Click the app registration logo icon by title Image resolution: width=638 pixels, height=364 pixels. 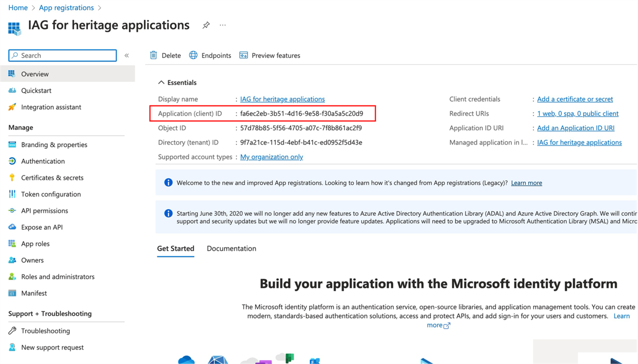[14, 28]
